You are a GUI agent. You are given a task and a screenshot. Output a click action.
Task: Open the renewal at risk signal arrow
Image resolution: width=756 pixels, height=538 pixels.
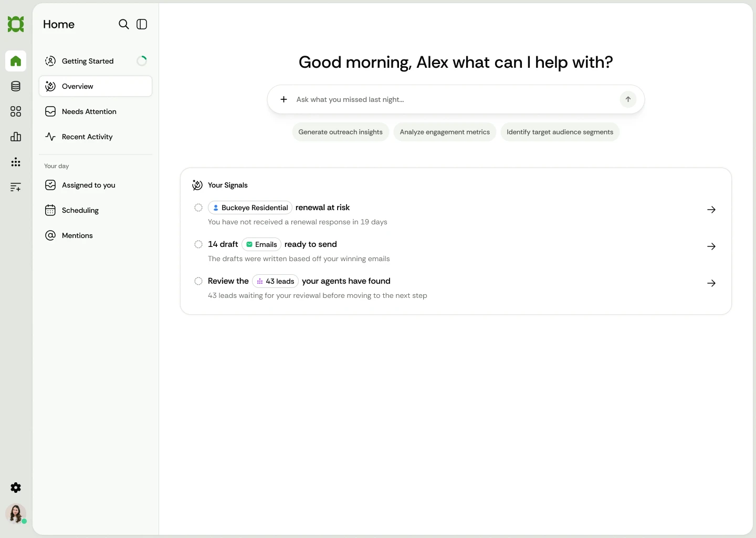711,210
